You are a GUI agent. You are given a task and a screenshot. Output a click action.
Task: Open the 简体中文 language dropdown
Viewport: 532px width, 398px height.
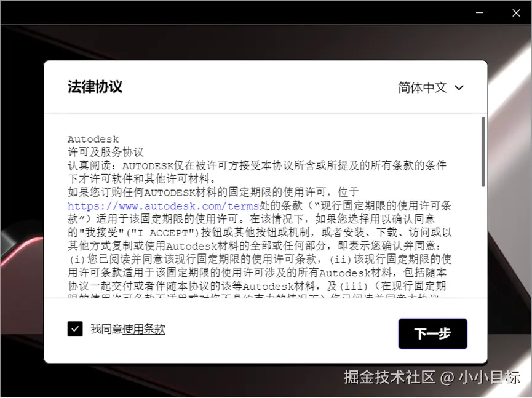[431, 87]
